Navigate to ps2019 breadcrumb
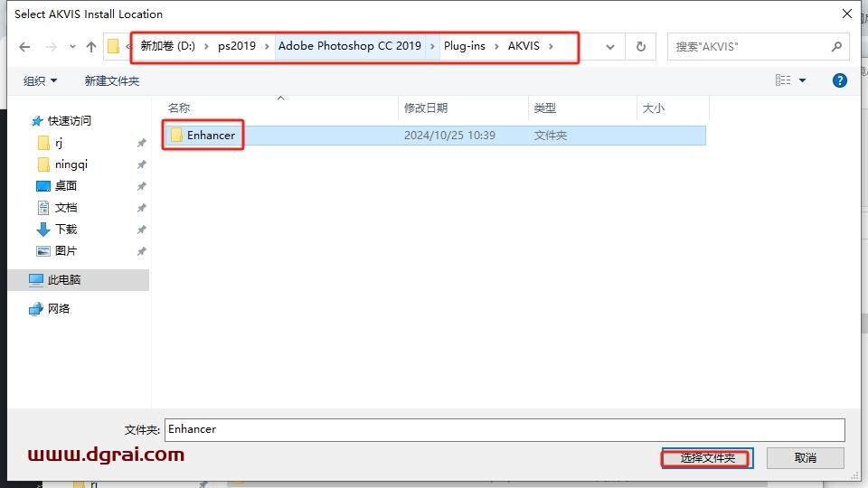868x488 pixels. tap(237, 46)
